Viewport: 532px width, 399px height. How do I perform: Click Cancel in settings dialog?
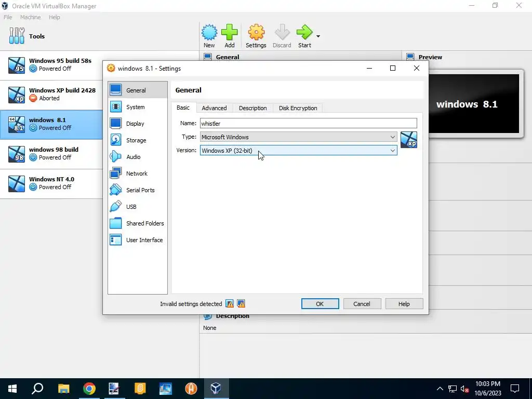pyautogui.click(x=362, y=303)
